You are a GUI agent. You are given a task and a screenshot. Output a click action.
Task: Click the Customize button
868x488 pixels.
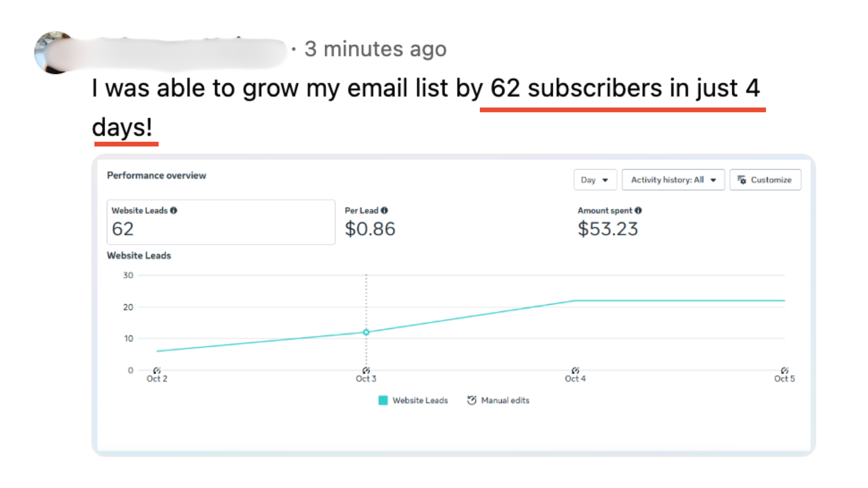tap(765, 180)
